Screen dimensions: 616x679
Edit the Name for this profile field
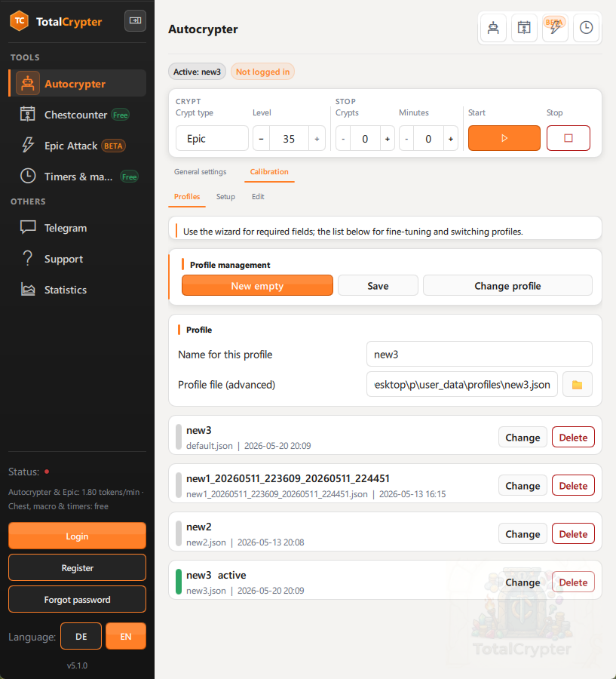480,355
